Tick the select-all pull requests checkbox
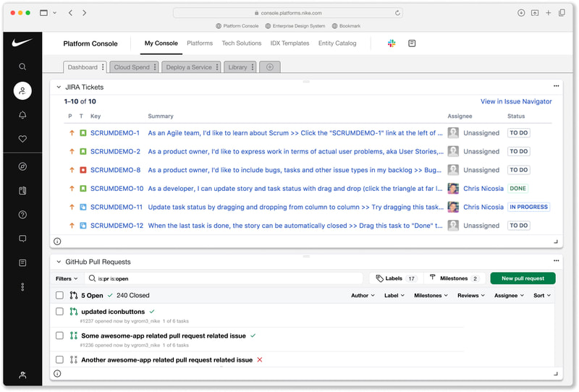579x392 pixels. pos(59,295)
